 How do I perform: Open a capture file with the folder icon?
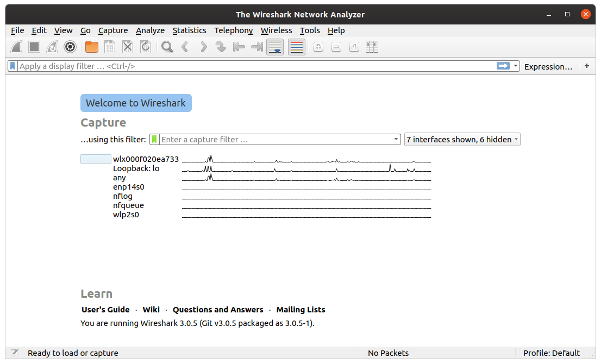[x=91, y=47]
